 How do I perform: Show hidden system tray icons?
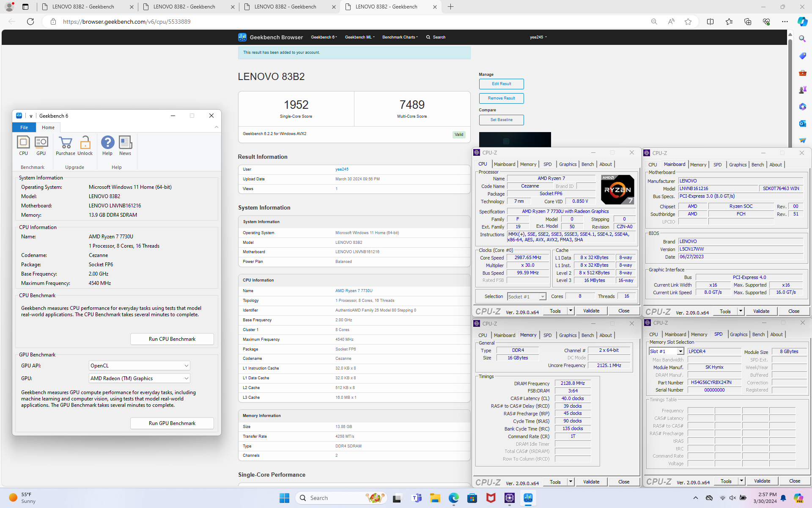click(x=696, y=498)
